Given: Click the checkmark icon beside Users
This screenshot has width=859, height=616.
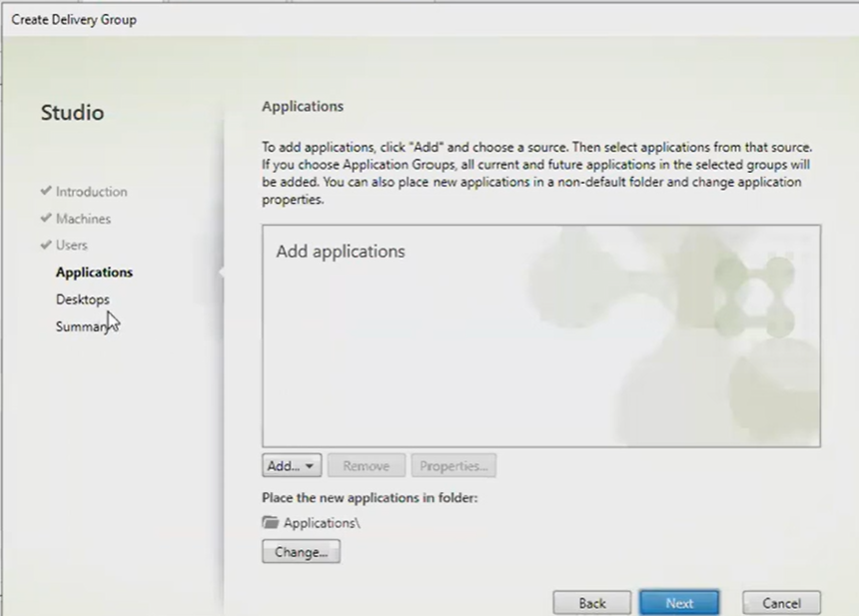Looking at the screenshot, I should click(46, 246).
